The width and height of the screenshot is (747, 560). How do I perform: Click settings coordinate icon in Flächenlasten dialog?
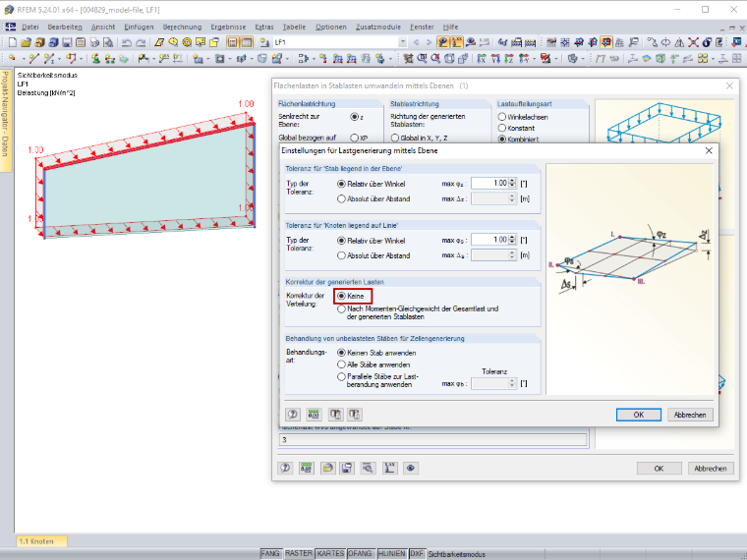point(389,468)
